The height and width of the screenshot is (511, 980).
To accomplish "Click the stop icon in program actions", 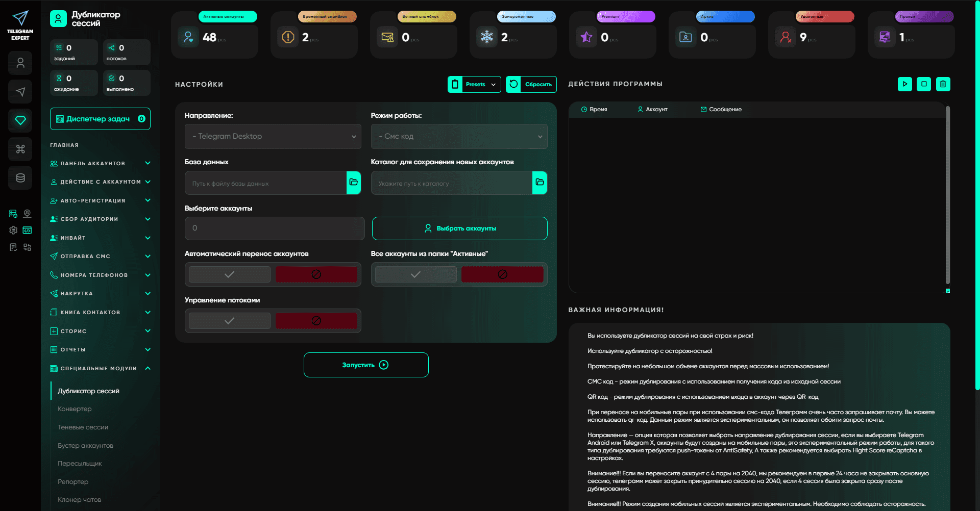I will point(924,84).
